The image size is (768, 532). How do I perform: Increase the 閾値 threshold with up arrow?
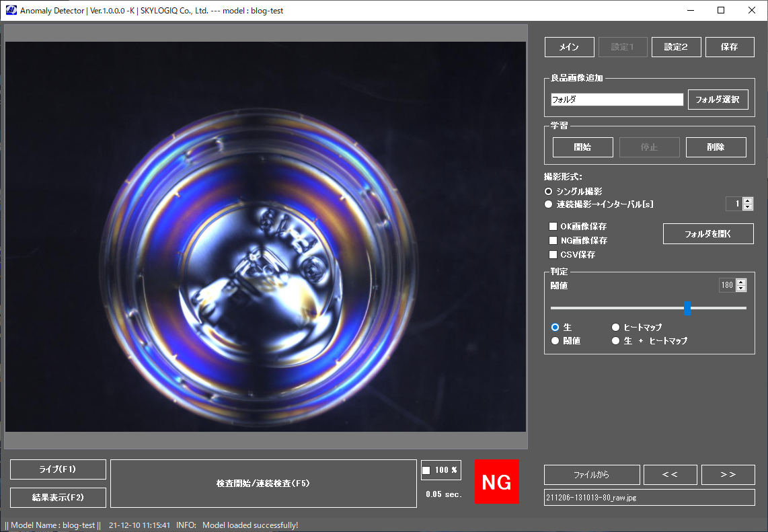[741, 282]
